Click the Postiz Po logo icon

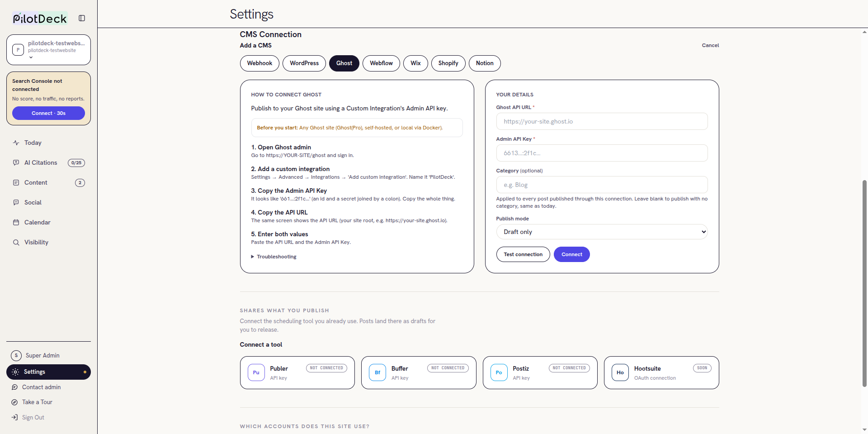pyautogui.click(x=499, y=372)
